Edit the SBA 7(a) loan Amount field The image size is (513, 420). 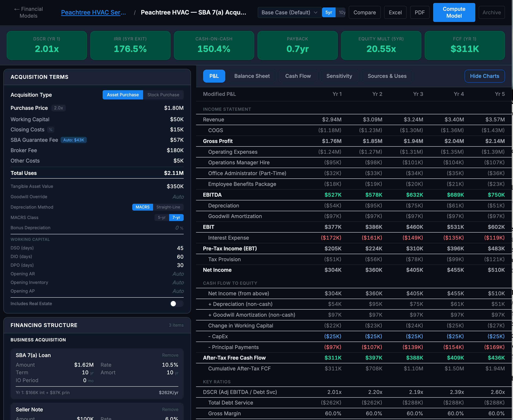[84, 365]
